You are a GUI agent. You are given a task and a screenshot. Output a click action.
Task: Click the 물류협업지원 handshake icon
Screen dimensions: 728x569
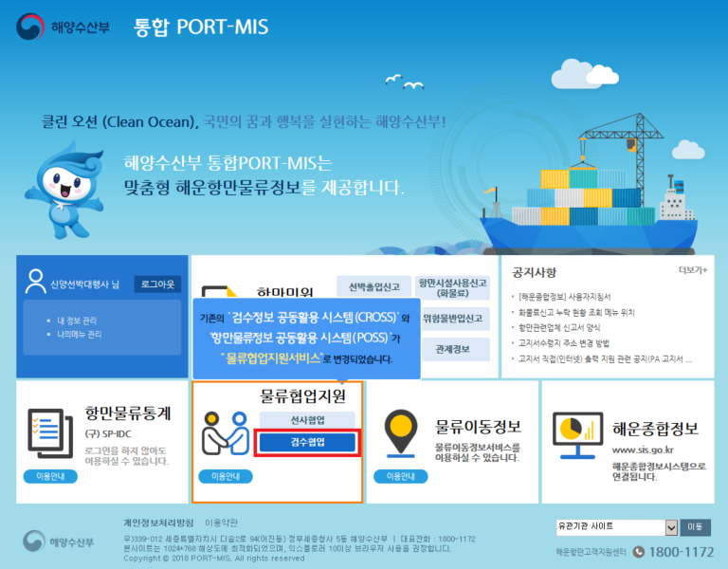(x=226, y=433)
